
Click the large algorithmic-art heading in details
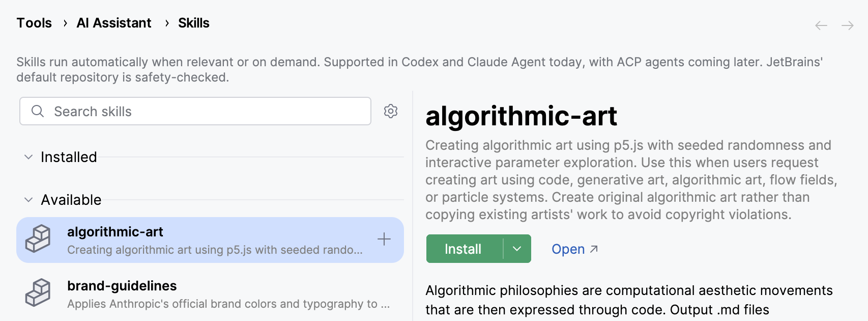(521, 116)
